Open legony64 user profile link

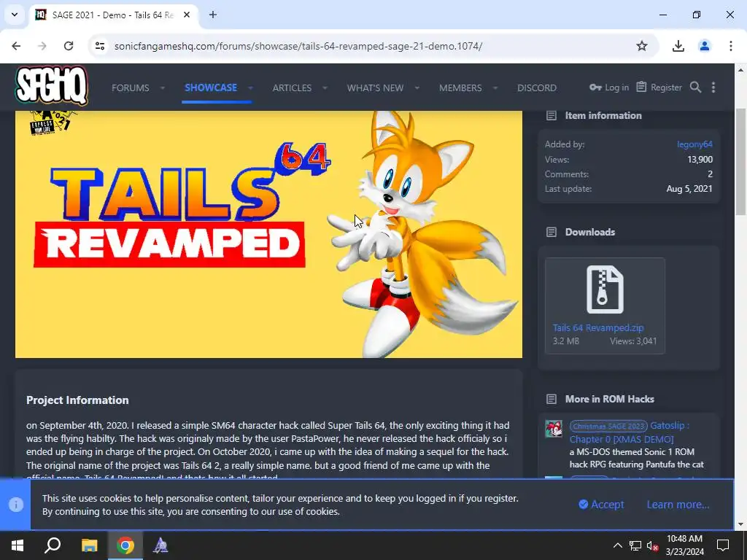(694, 144)
